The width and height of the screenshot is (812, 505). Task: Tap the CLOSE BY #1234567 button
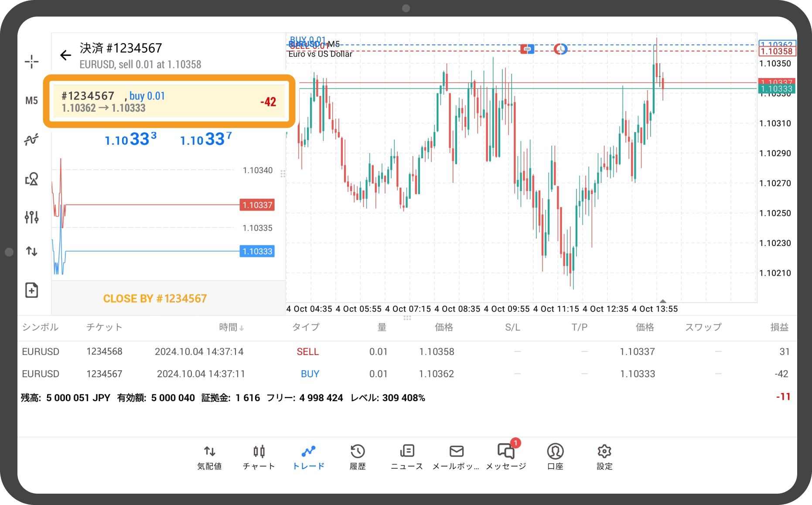[155, 299]
